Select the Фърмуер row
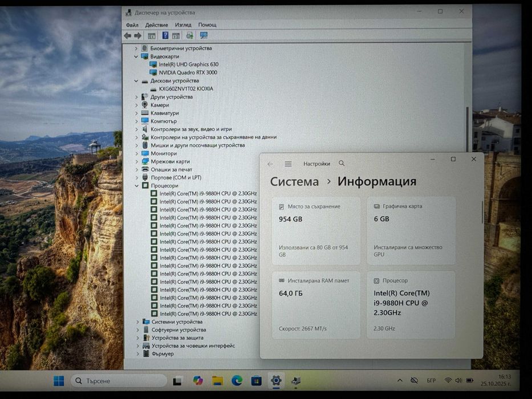The height and width of the screenshot is (399, 532). point(163,354)
